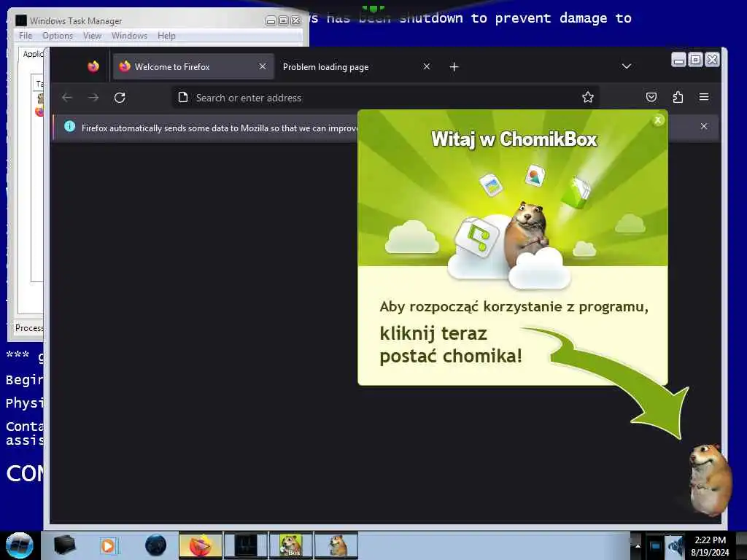
Task: Click the hamster character on desktop
Action: tap(709, 480)
